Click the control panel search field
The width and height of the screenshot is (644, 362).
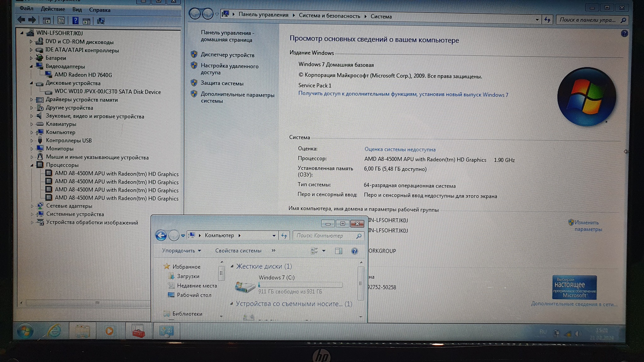pyautogui.click(x=587, y=20)
